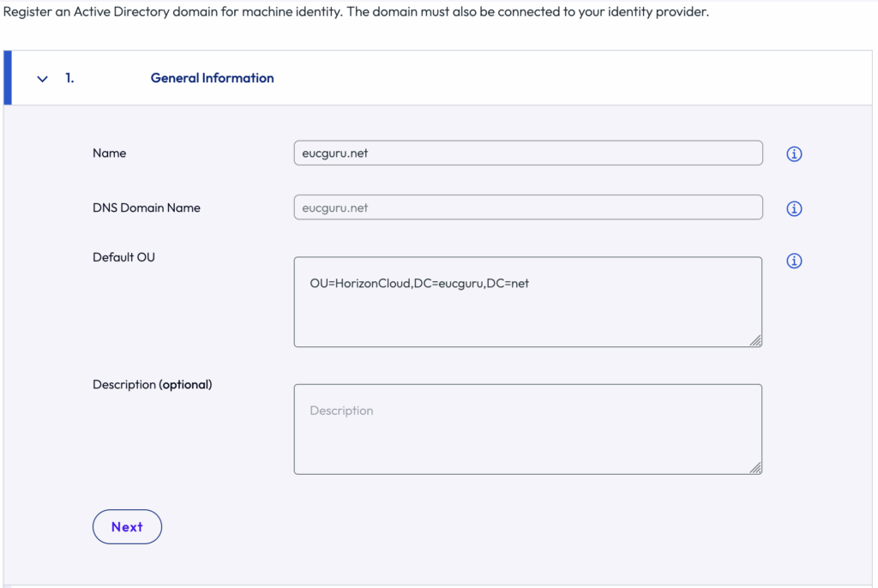Collapse General Information using the chevron arrow
The height and width of the screenshot is (588, 878).
[x=42, y=79]
